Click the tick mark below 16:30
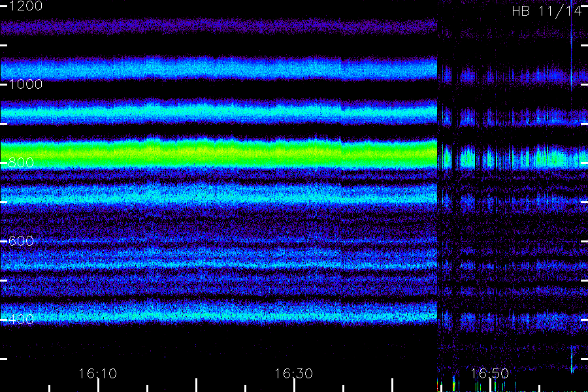This screenshot has height=392, width=588. [295, 385]
